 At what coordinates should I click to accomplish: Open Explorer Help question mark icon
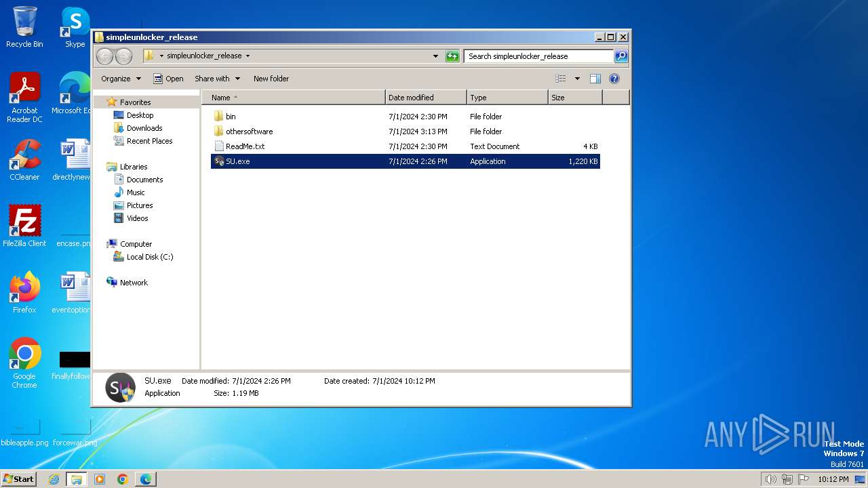point(614,79)
